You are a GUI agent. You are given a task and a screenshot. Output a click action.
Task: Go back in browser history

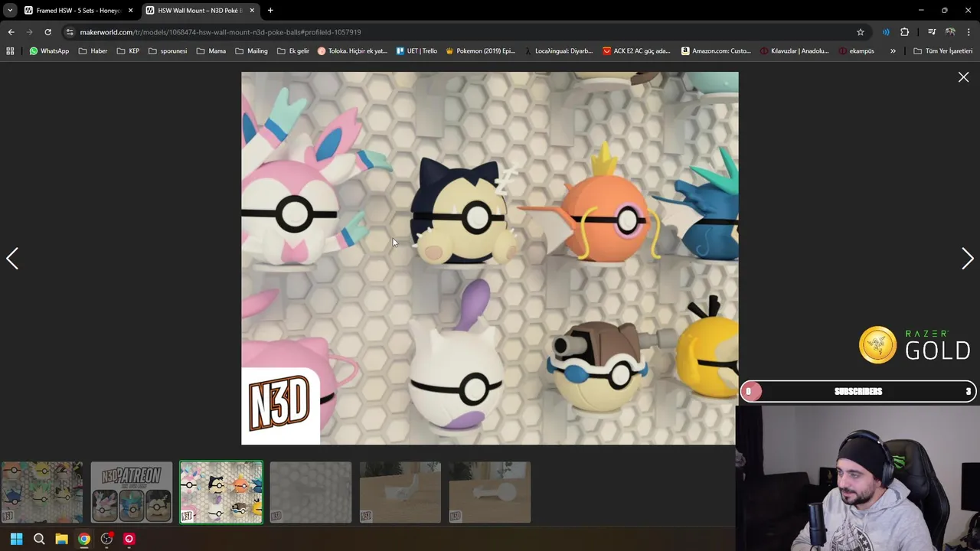pyautogui.click(x=11, y=32)
